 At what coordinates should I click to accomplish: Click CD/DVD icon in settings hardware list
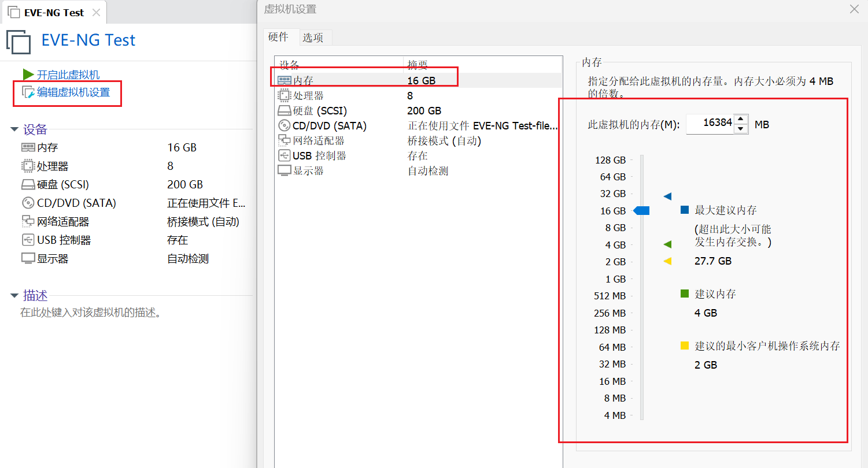(x=285, y=125)
